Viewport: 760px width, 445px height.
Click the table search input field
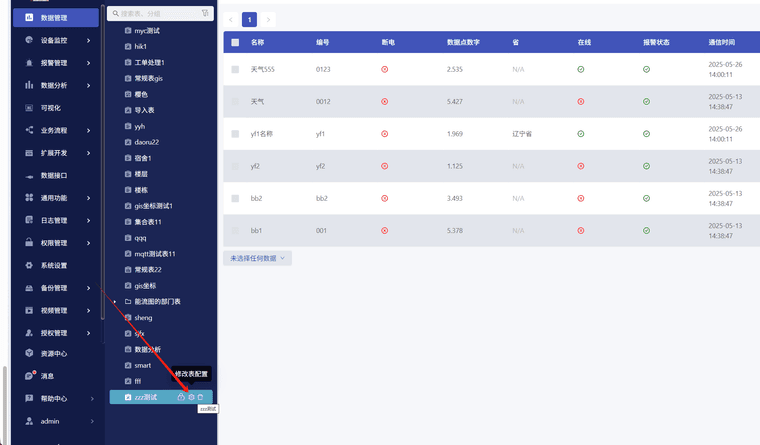[x=160, y=14]
